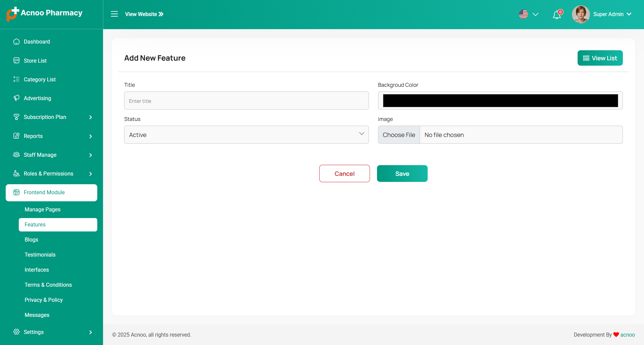
Task: Expand the Settings submenu chevron
Action: pos(91,332)
